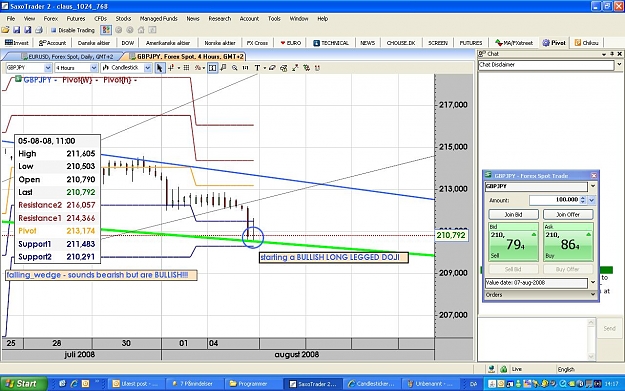Expand the Orders section
Image resolution: width=625 pixels, height=391 pixels.
[540, 295]
